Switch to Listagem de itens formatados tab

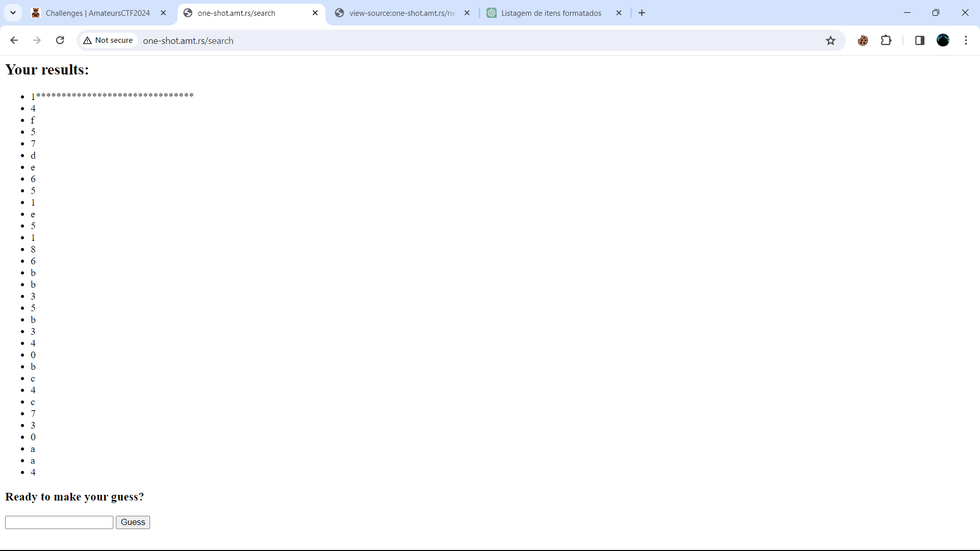551,13
